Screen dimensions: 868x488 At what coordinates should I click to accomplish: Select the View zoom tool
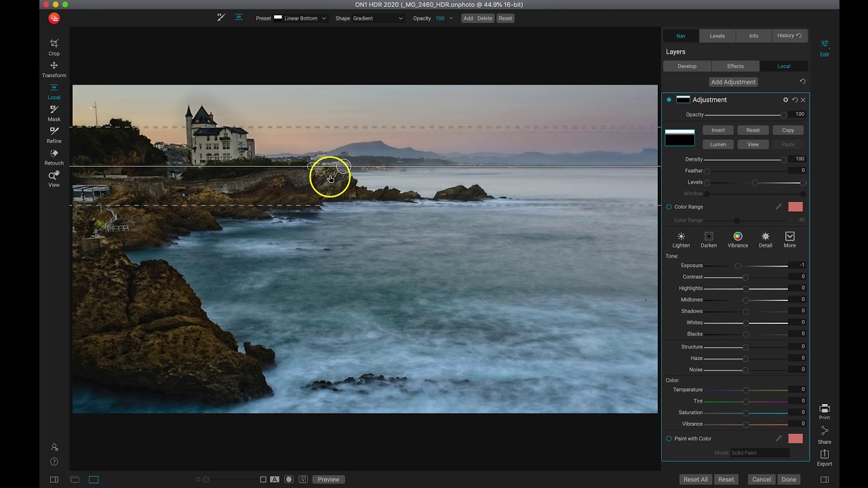pyautogui.click(x=54, y=178)
